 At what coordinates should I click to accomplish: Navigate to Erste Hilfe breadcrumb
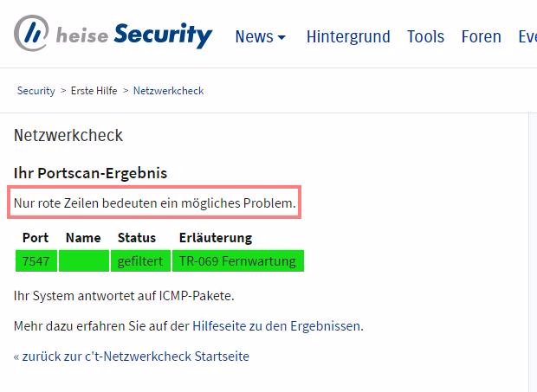(x=94, y=90)
